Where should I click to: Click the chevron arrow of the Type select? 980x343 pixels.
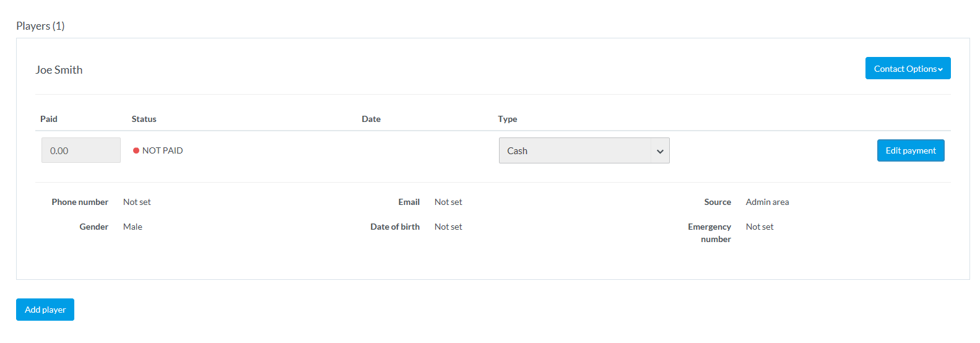click(x=660, y=151)
